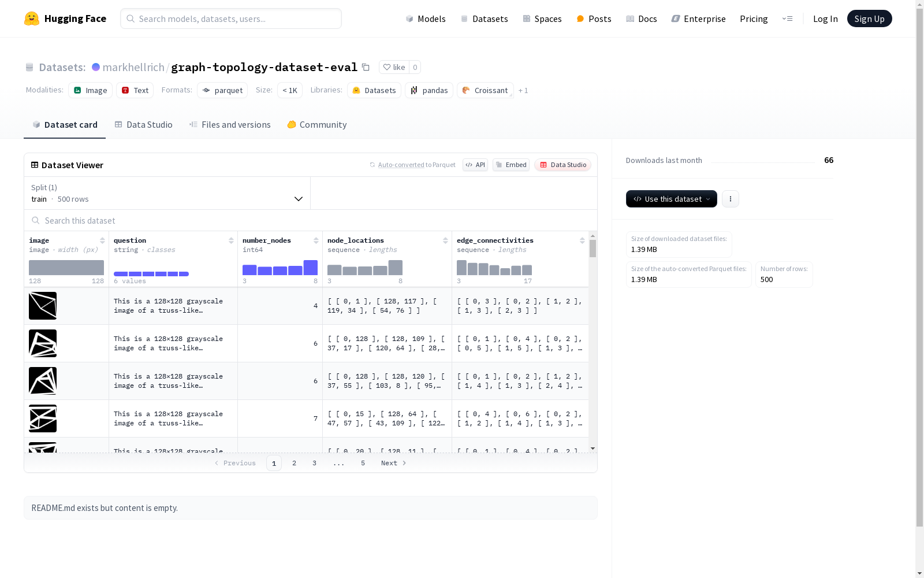
Task: Sort the node_locations column with its arrows
Action: click(x=445, y=240)
